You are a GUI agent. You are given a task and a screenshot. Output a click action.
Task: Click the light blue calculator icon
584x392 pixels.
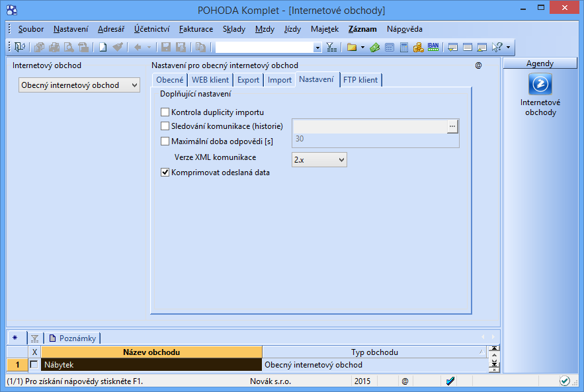[390, 47]
